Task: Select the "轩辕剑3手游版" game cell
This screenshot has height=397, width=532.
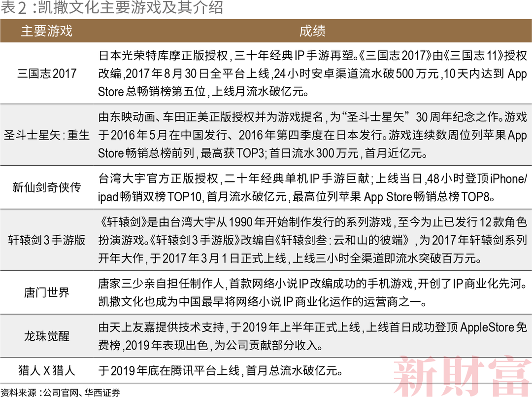Action: (x=47, y=240)
